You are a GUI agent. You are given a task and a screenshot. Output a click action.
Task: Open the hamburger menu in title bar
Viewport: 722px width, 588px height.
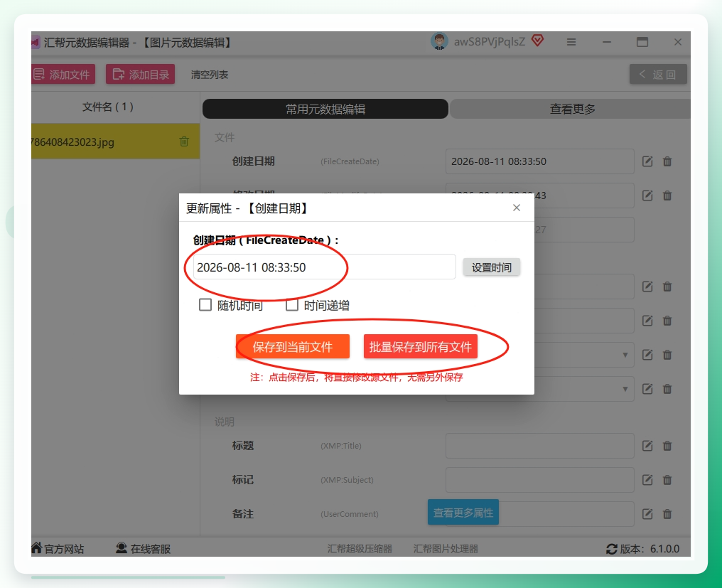(571, 43)
